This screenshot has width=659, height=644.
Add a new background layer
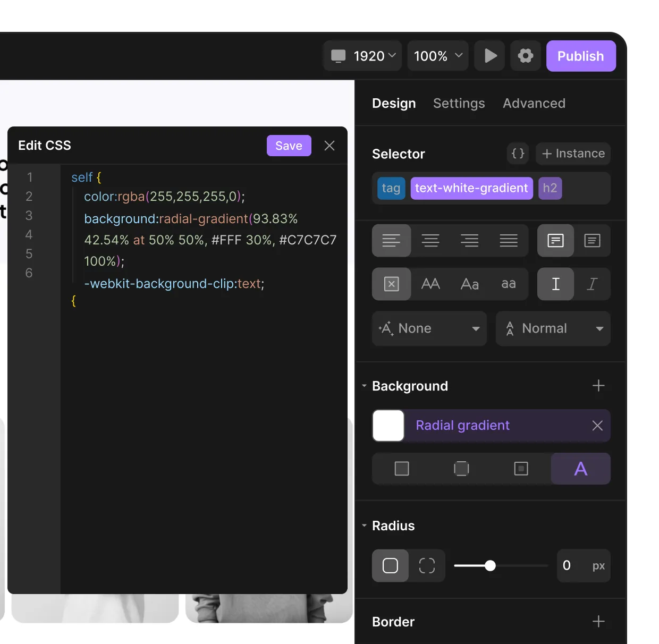coord(598,386)
